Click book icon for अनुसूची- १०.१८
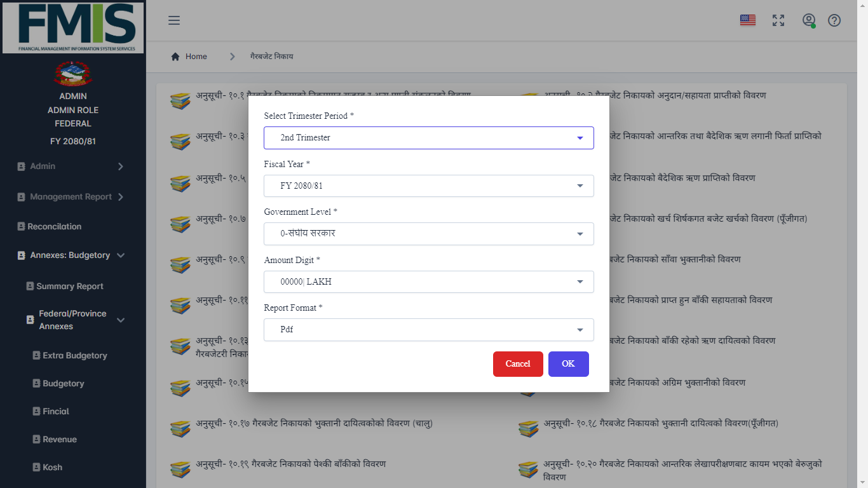 click(529, 429)
